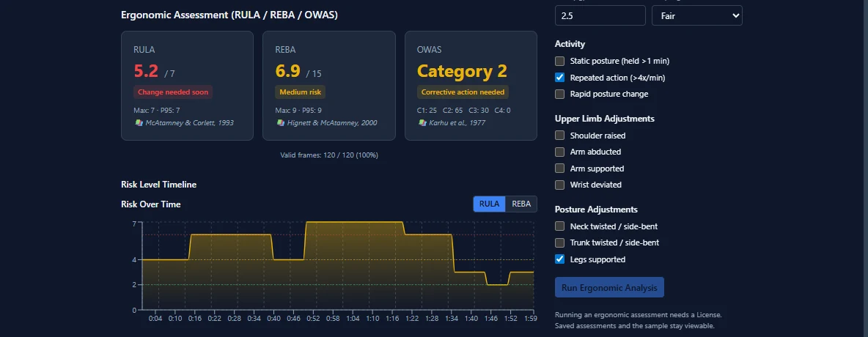868x337 pixels.
Task: Click Karhu et al., 1977 citation
Action: [x=457, y=123]
